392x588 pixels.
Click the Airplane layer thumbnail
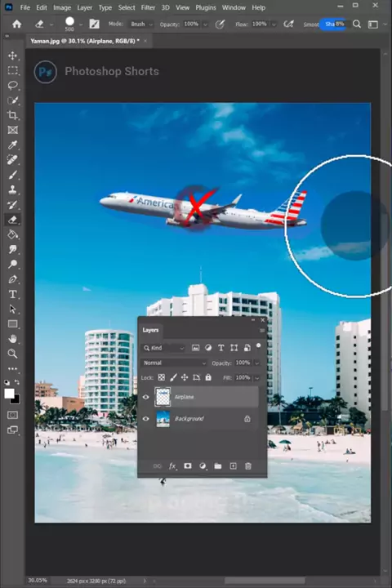tap(163, 397)
